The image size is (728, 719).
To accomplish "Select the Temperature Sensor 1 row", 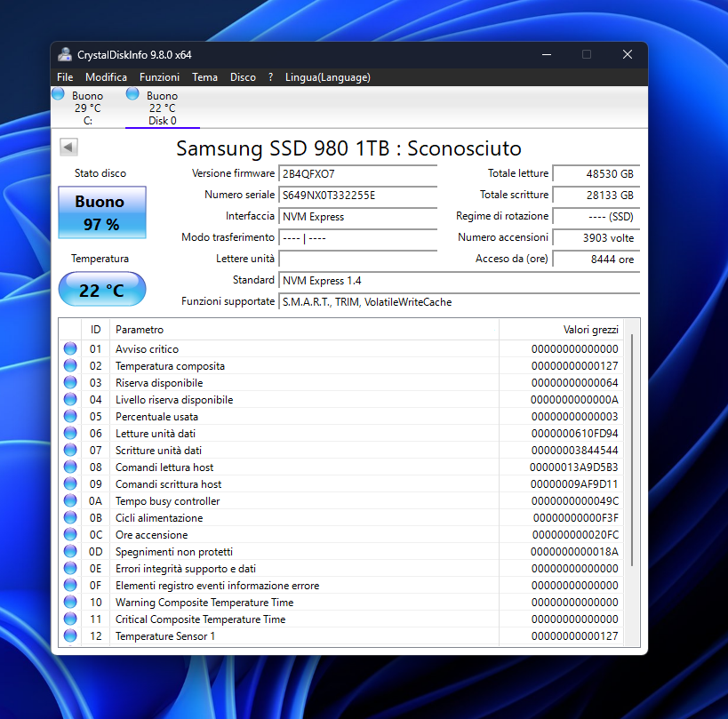I will point(341,636).
